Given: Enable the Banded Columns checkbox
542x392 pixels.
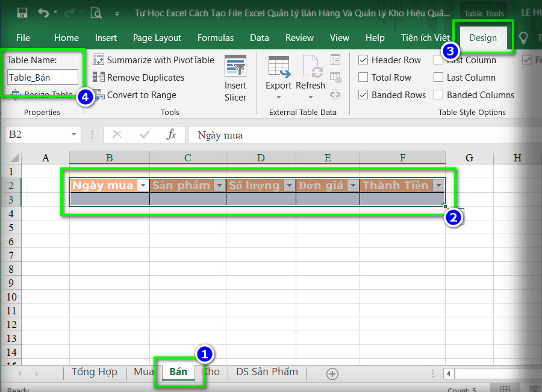Looking at the screenshot, I should point(438,95).
